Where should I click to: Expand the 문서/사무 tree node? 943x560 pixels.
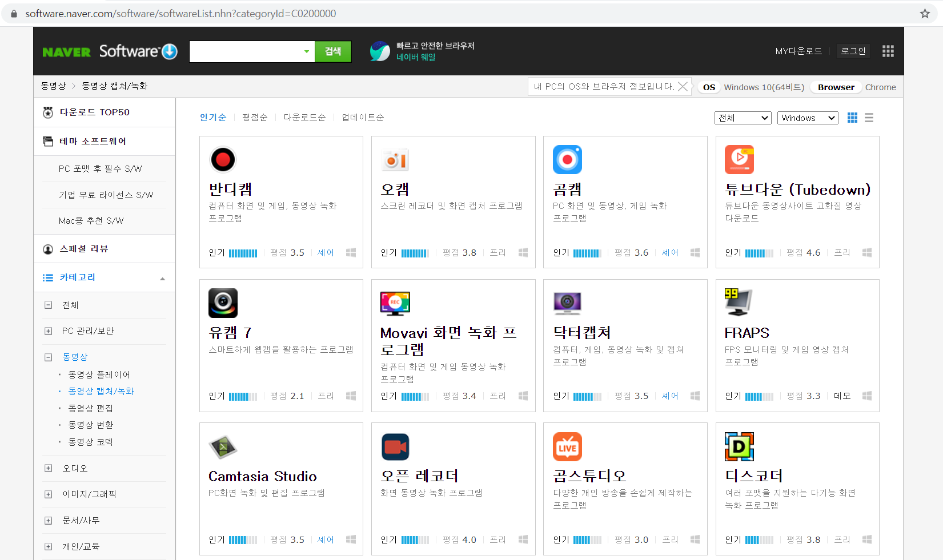click(49, 521)
